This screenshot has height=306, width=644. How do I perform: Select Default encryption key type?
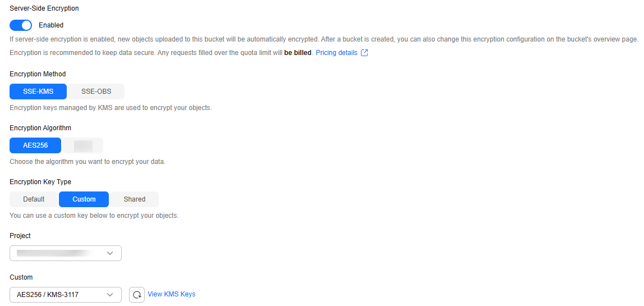click(x=34, y=199)
